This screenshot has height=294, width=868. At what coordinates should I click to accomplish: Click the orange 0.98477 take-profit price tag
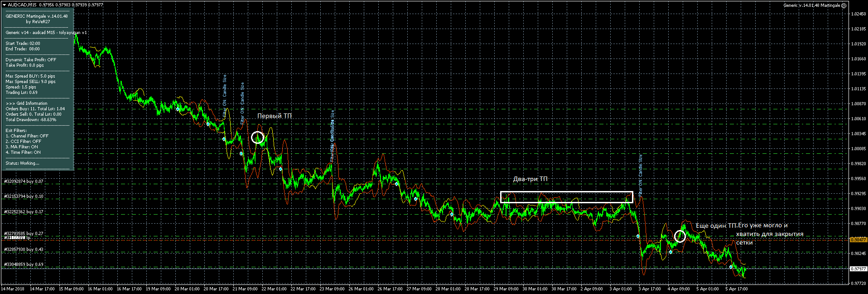pyautogui.click(x=858, y=240)
